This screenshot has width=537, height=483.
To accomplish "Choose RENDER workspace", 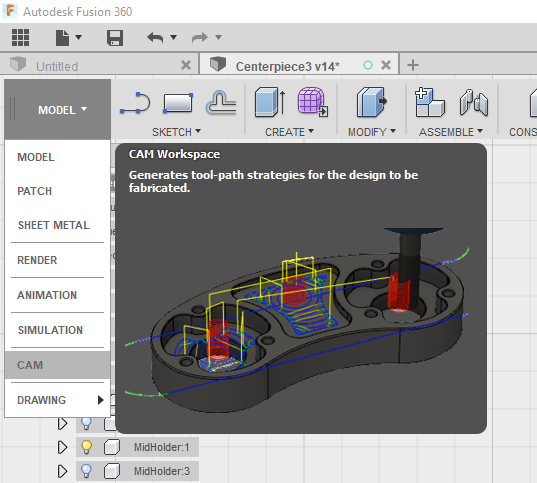I will (58, 260).
